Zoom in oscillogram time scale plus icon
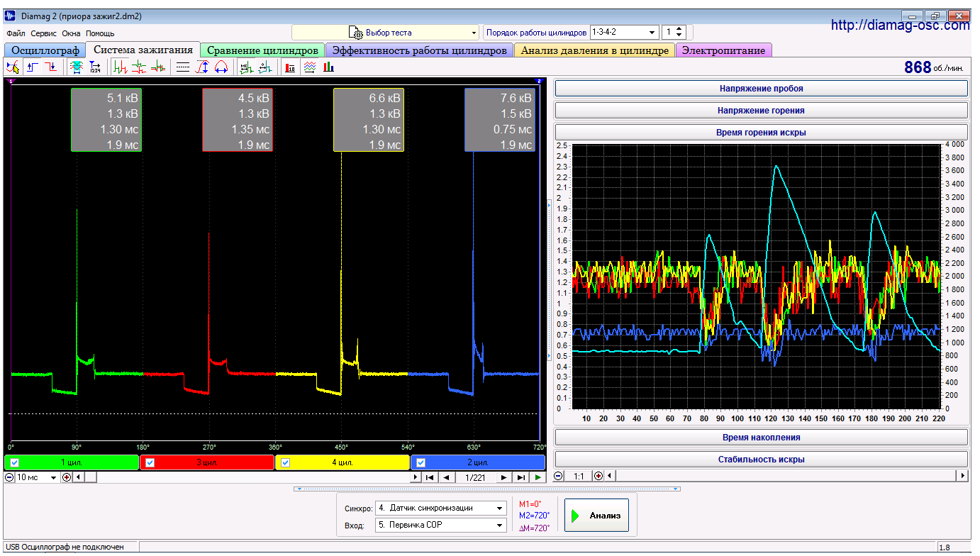The height and width of the screenshot is (556, 980). (x=67, y=477)
